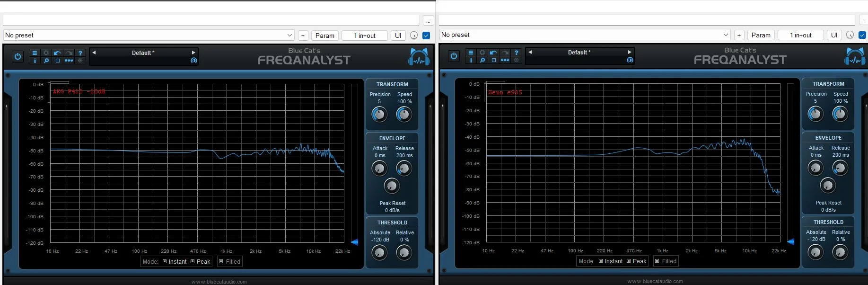Click Param button in Senn e965 window

pyautogui.click(x=761, y=35)
